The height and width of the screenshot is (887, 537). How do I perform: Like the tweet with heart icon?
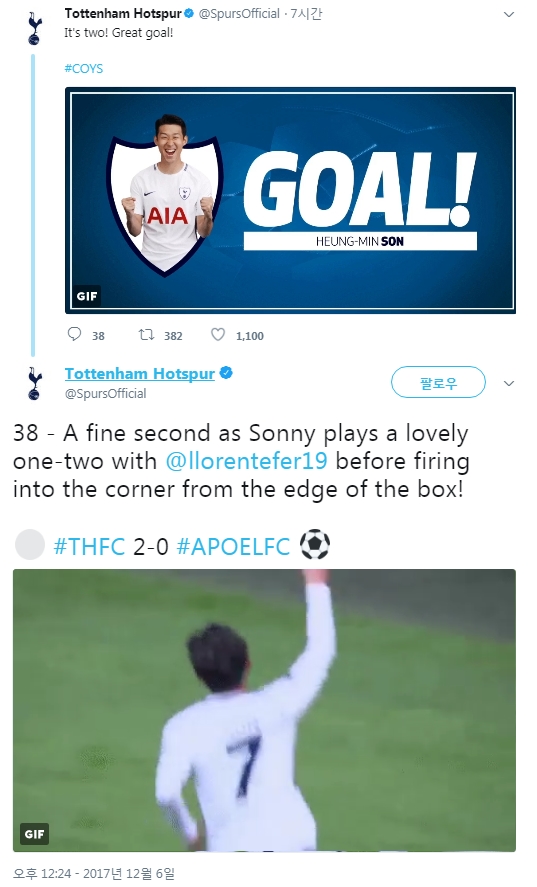point(218,335)
